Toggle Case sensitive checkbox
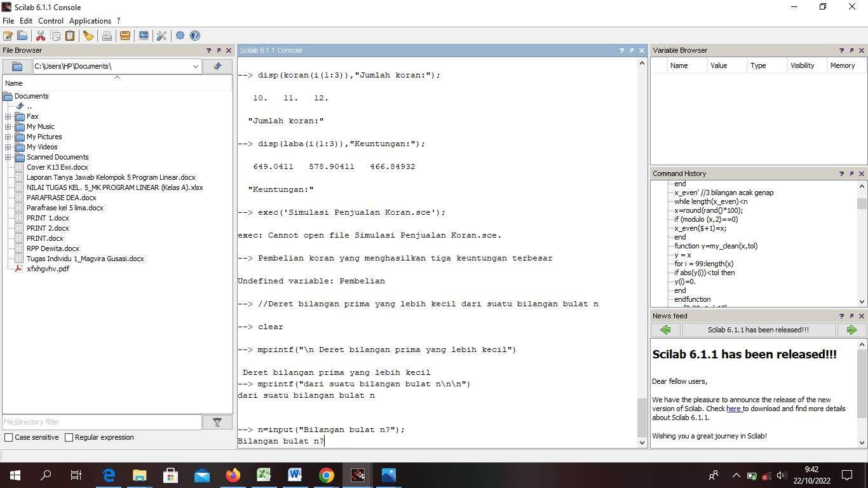 point(8,438)
